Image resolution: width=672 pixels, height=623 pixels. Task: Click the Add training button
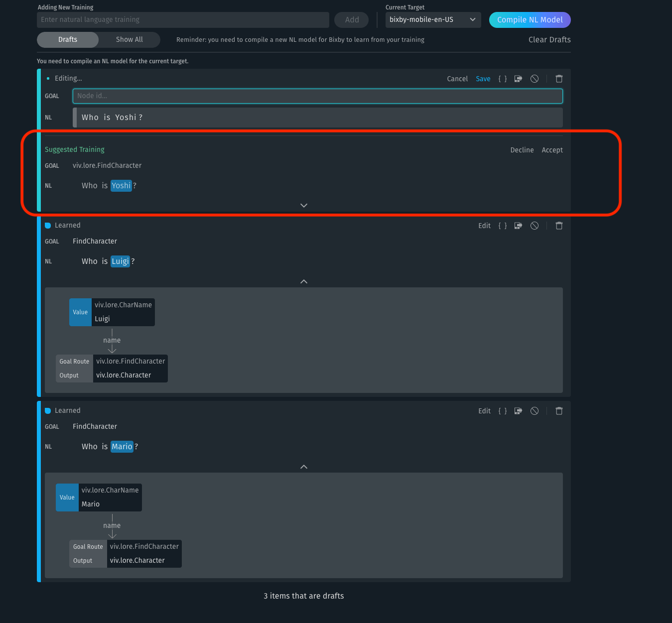tap(352, 20)
